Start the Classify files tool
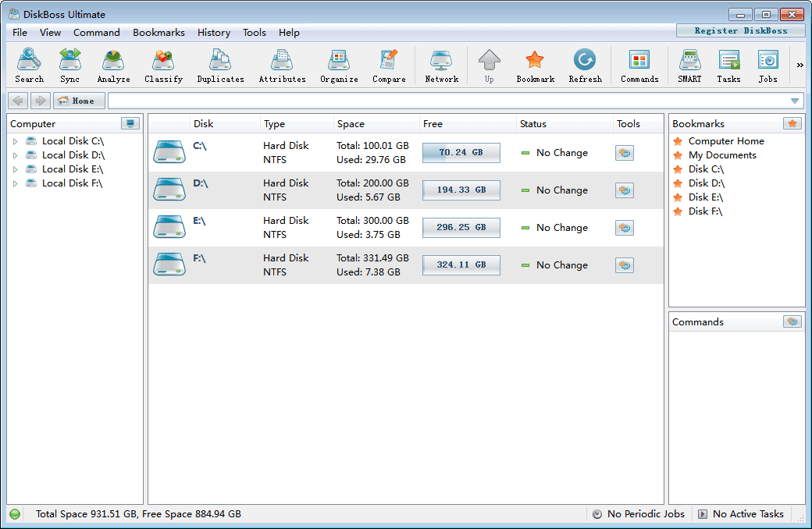The width and height of the screenshot is (812, 529). click(164, 66)
